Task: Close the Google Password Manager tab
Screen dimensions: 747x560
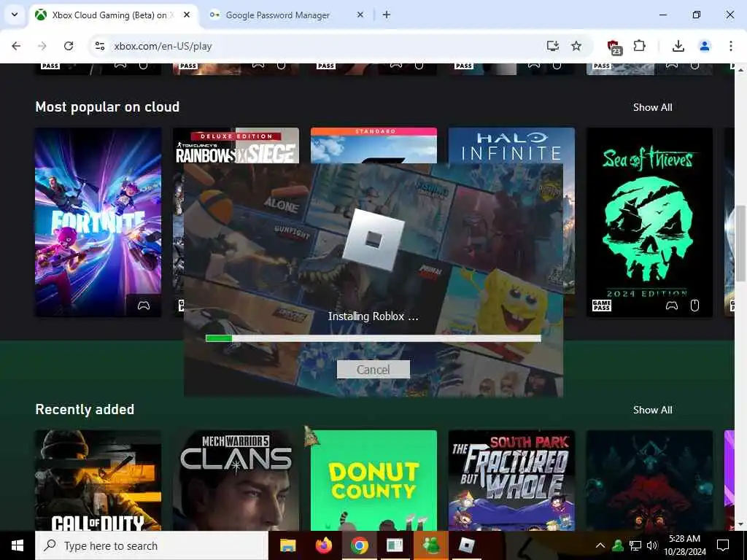Action: click(360, 15)
